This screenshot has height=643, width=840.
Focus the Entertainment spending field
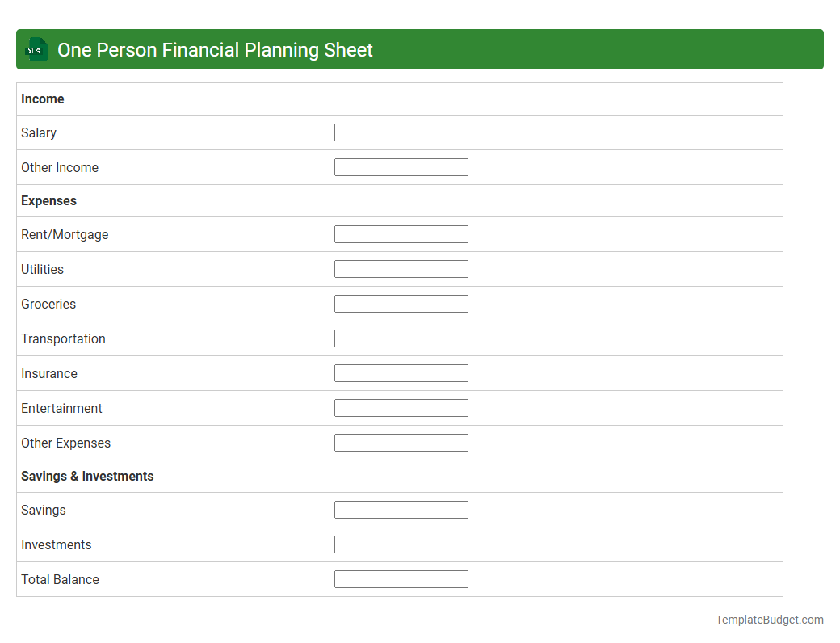coord(401,407)
